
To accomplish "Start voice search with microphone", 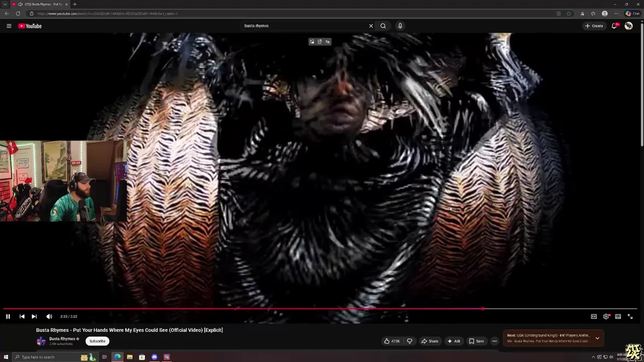I will (x=400, y=26).
